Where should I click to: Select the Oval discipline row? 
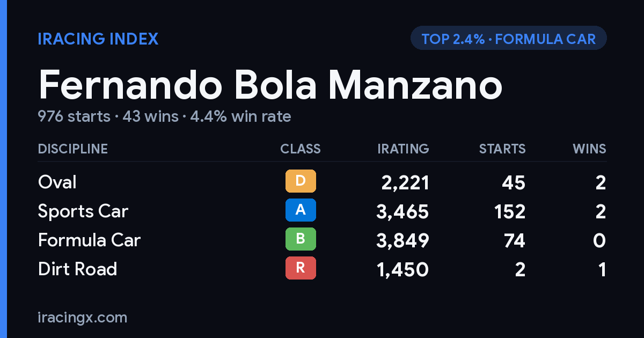click(322, 182)
